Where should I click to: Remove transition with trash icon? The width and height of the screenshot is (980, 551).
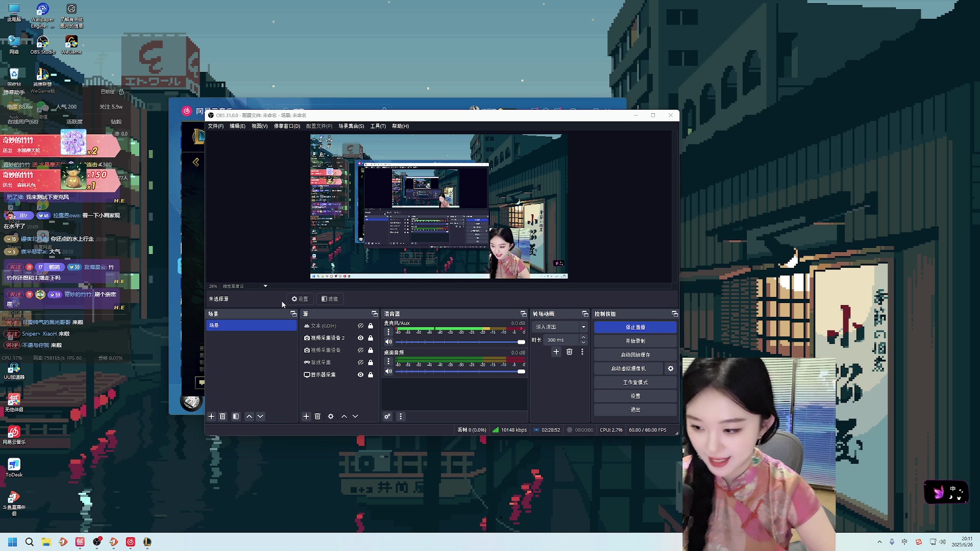(x=570, y=352)
